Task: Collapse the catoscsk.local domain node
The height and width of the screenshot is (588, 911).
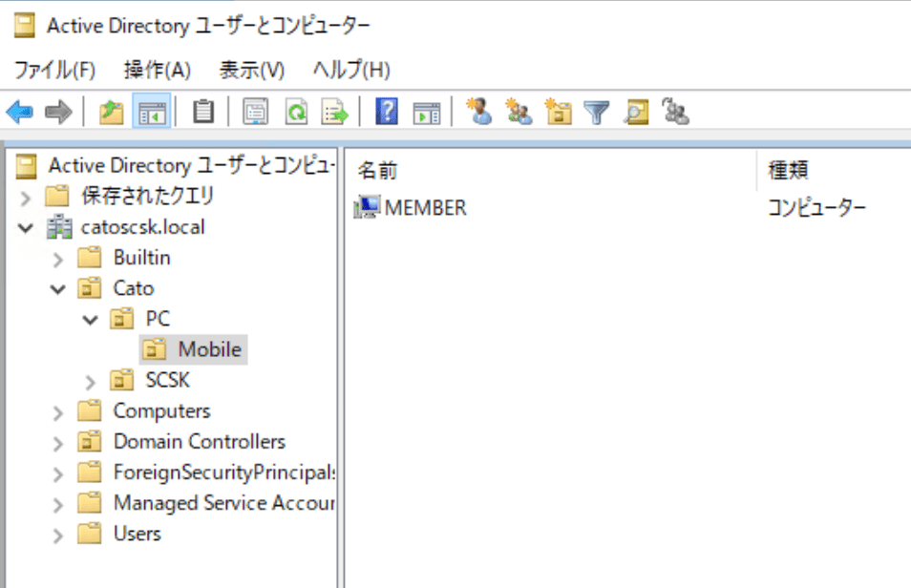Action: click(x=24, y=228)
